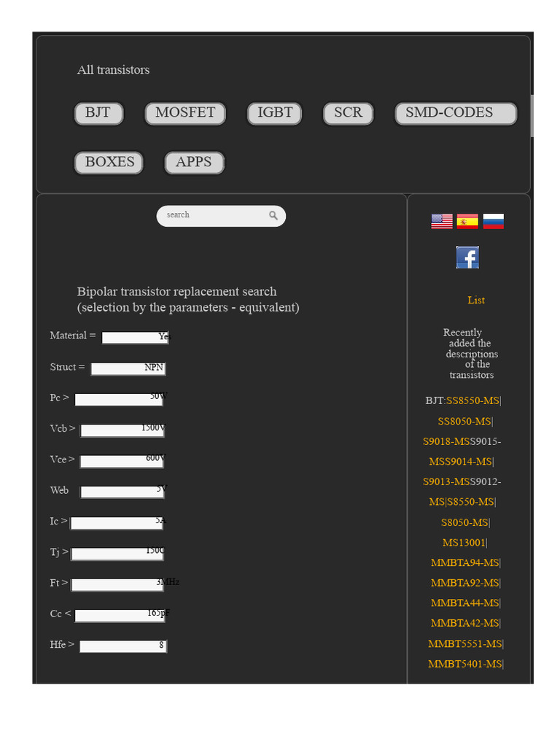Viewport: 560px width, 747px height.
Task: Click the search magnifier icon
Action: point(273,215)
